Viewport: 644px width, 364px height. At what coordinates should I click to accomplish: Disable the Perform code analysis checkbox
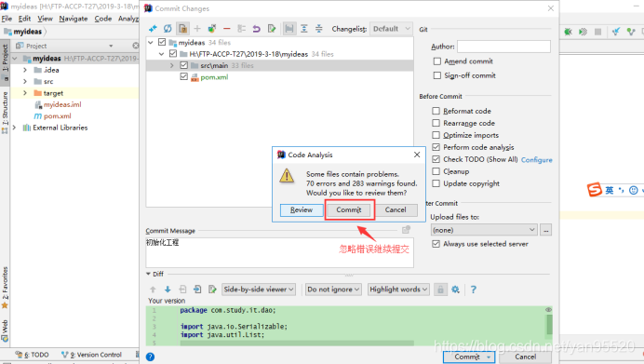[436, 147]
